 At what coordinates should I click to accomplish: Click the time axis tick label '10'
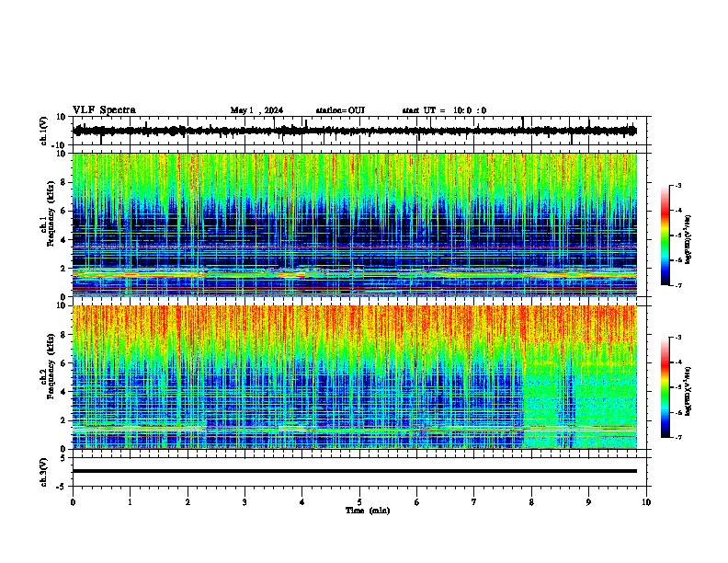pos(646,502)
